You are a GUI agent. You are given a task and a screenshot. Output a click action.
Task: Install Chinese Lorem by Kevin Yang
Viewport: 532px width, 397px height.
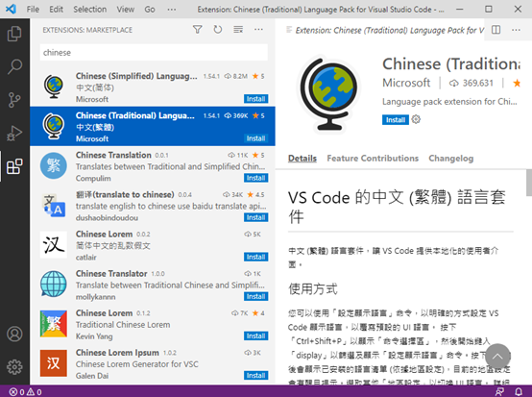(x=255, y=335)
